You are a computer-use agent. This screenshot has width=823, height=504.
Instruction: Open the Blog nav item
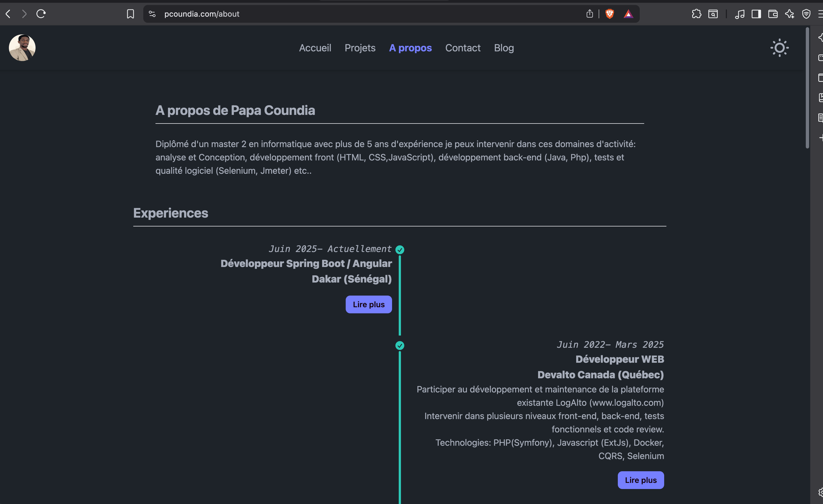coord(504,48)
